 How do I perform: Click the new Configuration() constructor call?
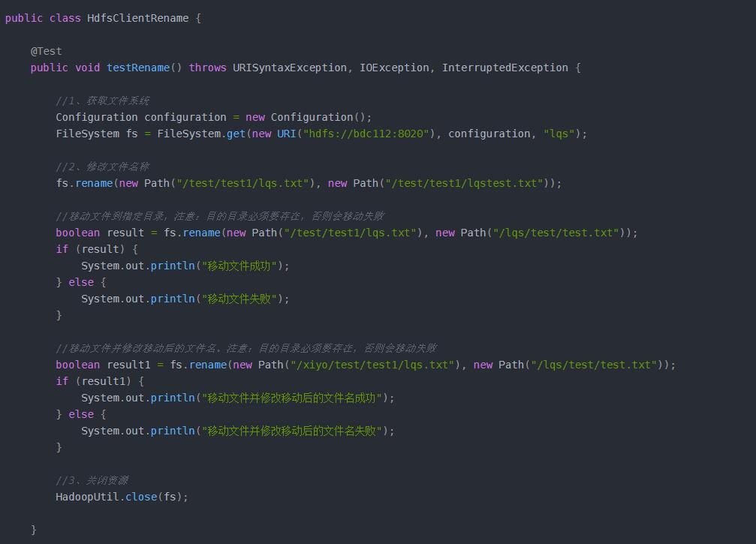[x=306, y=117]
